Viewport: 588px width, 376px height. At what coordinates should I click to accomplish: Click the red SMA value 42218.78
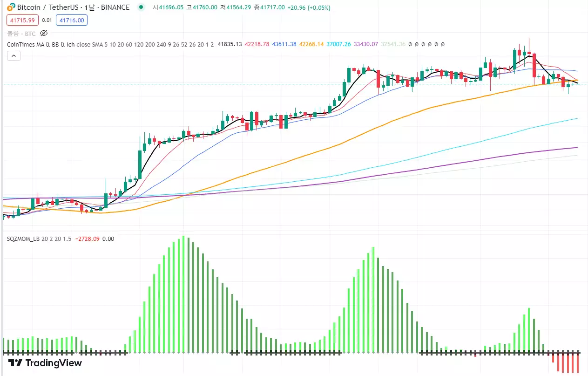tap(257, 44)
